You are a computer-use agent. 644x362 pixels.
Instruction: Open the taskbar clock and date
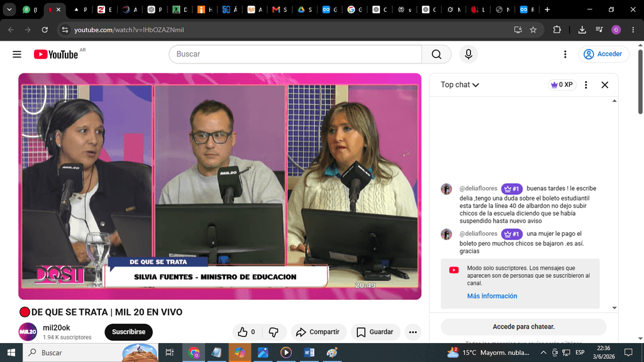(x=603, y=353)
